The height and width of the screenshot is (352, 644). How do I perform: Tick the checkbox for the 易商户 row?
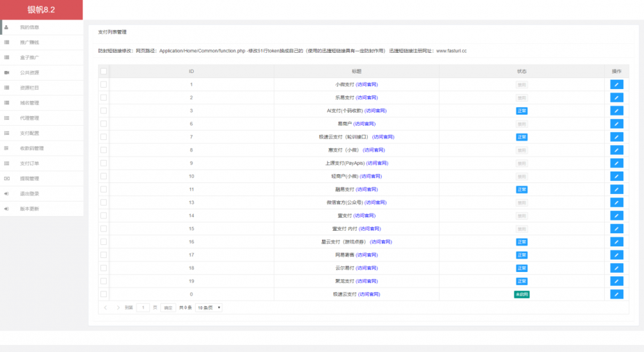104,124
